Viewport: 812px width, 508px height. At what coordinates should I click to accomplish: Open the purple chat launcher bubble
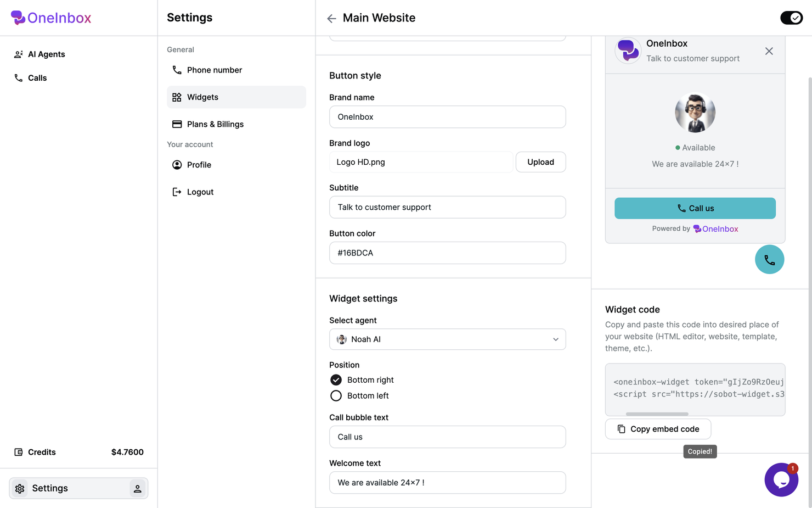pyautogui.click(x=781, y=480)
